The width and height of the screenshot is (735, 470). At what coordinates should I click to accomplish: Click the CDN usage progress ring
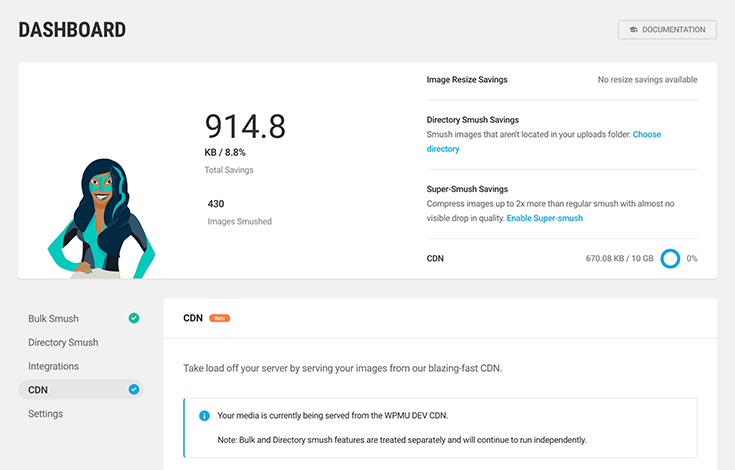click(670, 259)
